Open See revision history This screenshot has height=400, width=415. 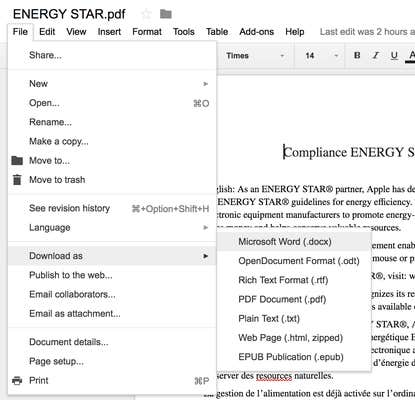[112, 208]
